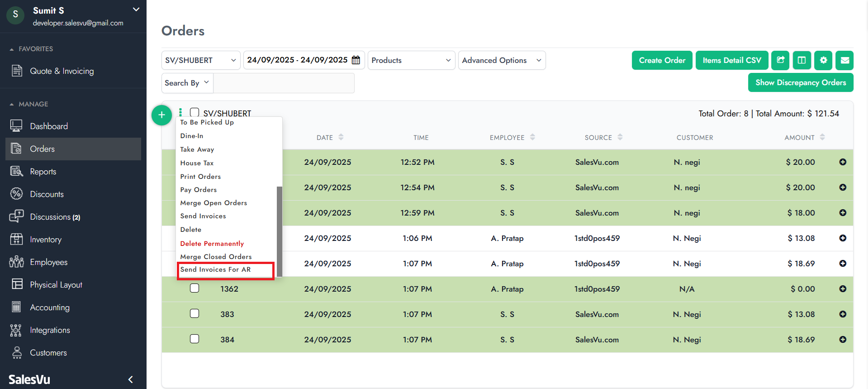
Task: Click the Dashboard monitor icon
Action: [x=16, y=126]
